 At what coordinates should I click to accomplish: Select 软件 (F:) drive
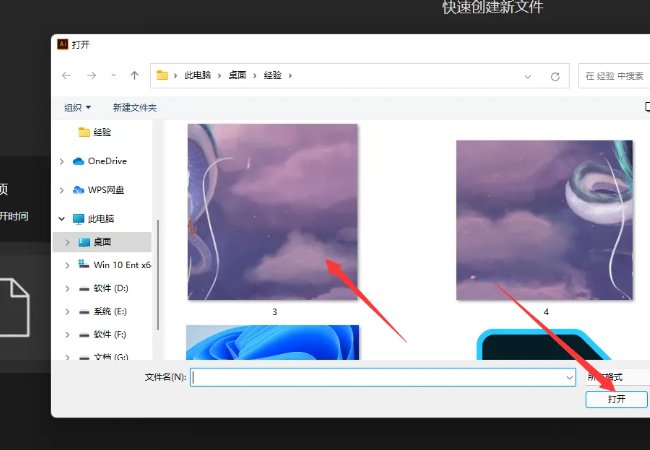tap(102, 334)
